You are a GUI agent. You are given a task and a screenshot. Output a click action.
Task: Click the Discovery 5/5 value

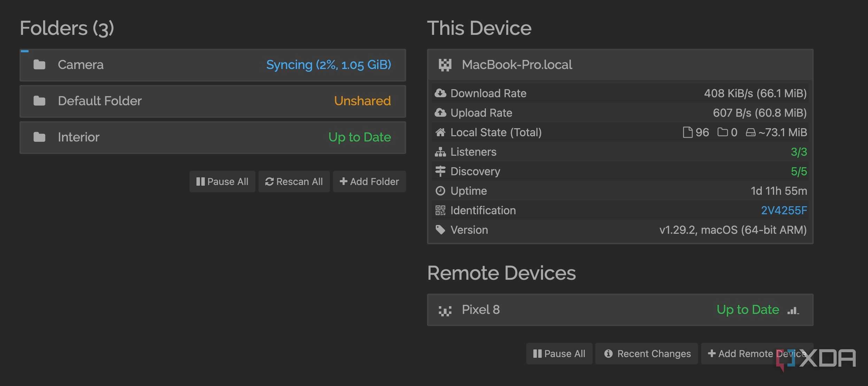pos(799,171)
